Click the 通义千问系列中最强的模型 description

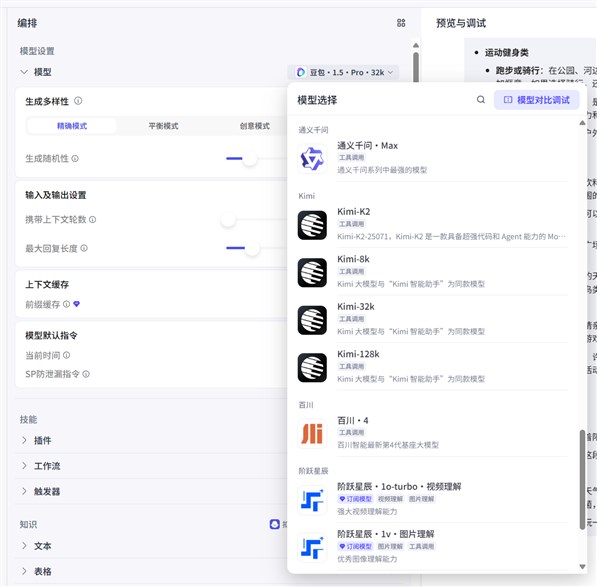pyautogui.click(x=382, y=170)
